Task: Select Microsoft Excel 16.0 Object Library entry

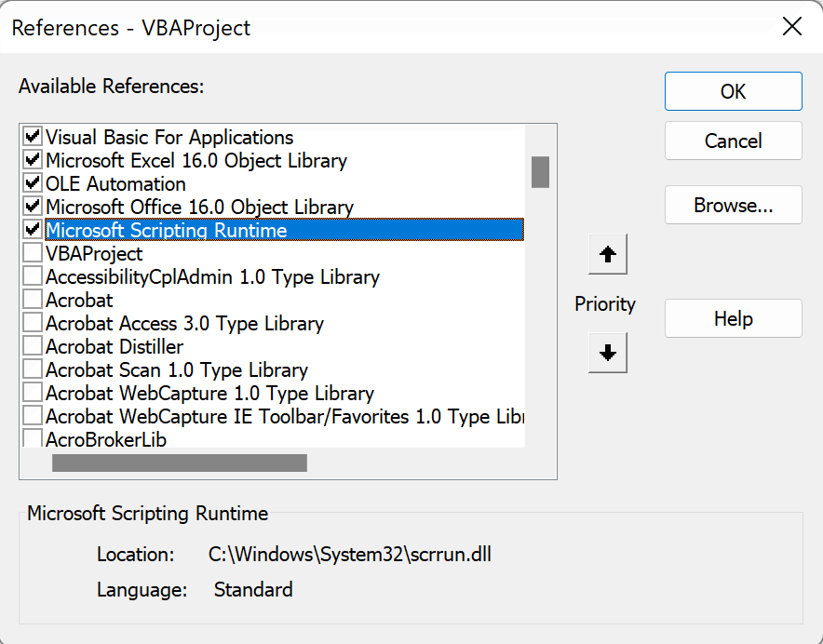Action: click(196, 161)
